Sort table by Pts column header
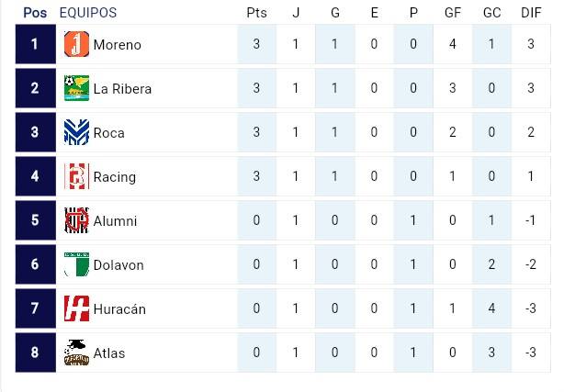Screen dimensions: 564x392 click(256, 13)
